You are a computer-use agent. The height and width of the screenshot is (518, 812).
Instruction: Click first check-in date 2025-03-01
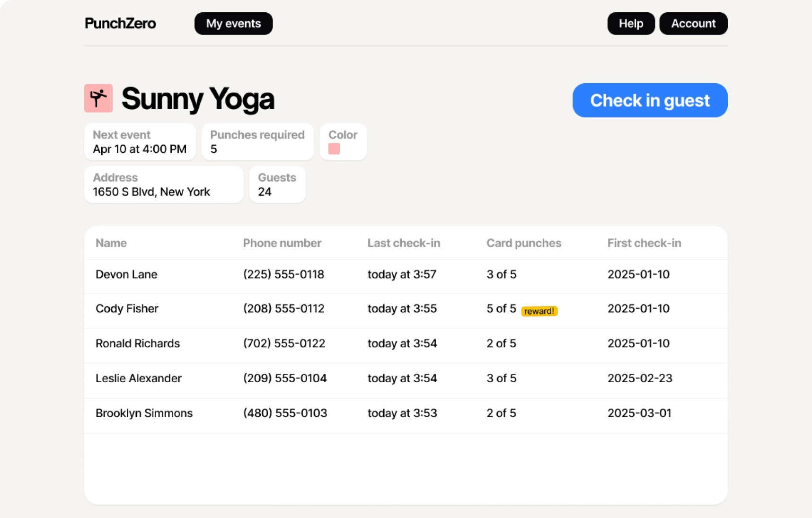point(639,413)
